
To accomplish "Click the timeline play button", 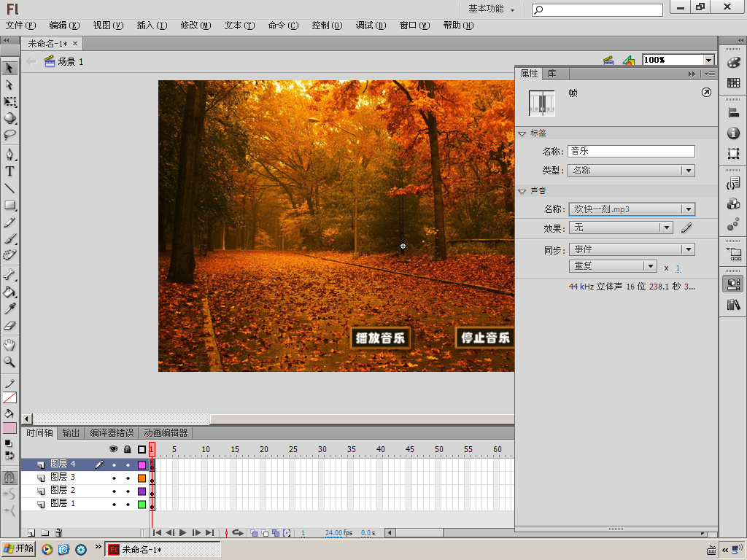I will click(x=183, y=533).
